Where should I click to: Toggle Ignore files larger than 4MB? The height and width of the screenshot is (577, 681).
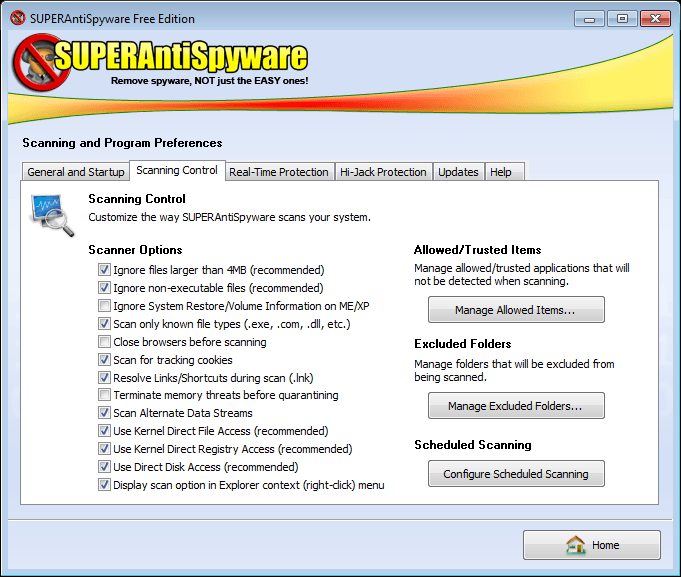(104, 270)
